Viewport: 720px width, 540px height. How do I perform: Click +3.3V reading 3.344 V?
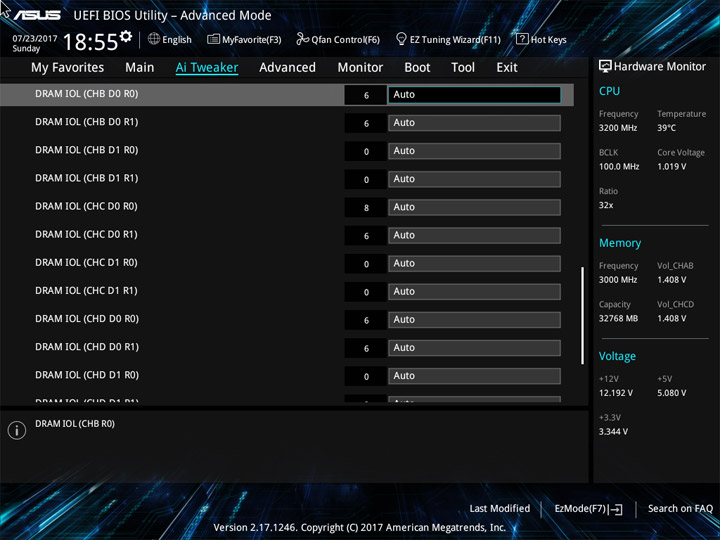click(613, 432)
